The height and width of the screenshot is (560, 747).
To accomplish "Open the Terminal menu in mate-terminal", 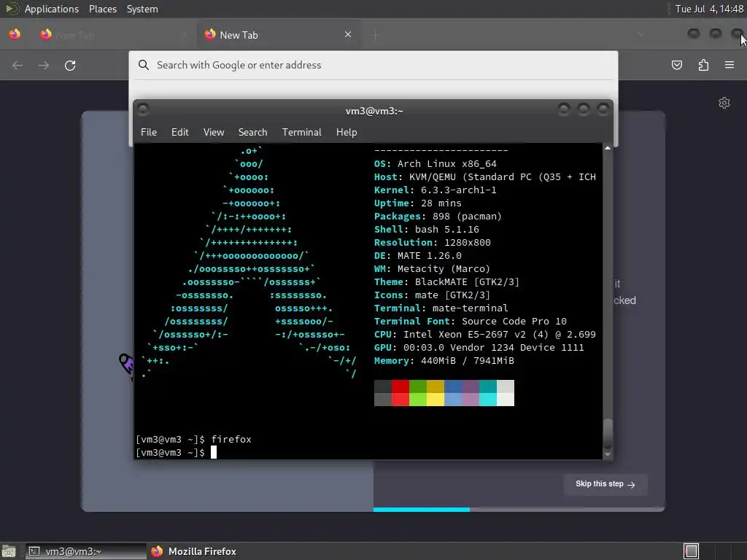I will [x=301, y=133].
